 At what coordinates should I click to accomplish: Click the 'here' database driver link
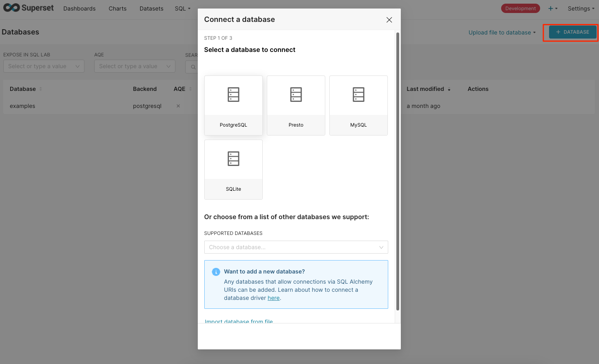click(273, 298)
